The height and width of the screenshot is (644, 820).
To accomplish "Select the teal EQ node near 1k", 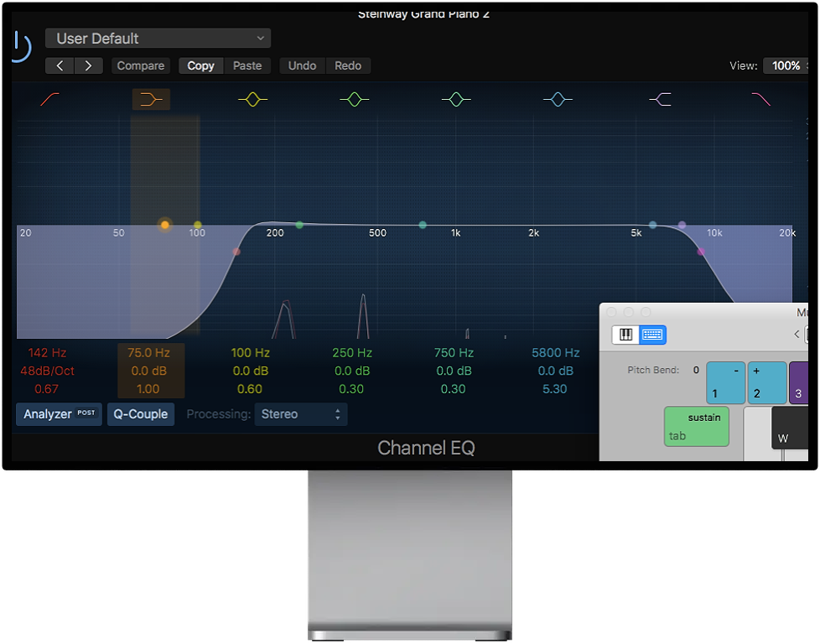I will [x=423, y=225].
